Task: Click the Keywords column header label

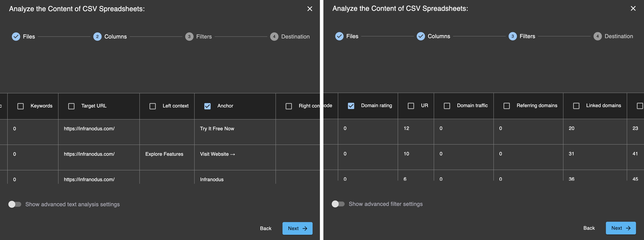Action: click(x=41, y=106)
